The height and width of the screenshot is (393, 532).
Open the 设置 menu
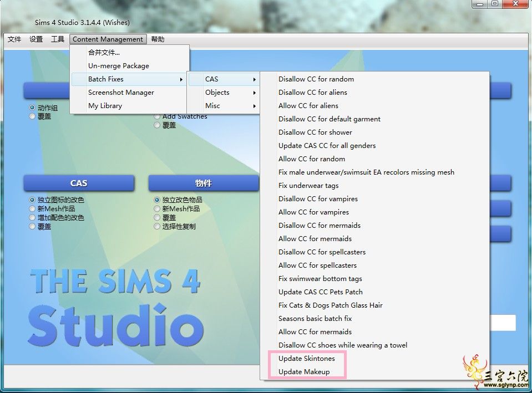click(36, 39)
